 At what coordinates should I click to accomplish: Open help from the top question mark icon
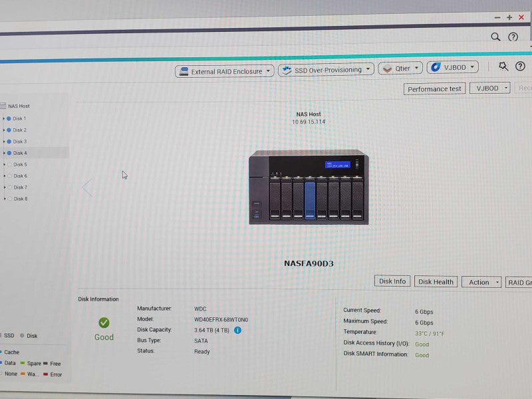[513, 37]
